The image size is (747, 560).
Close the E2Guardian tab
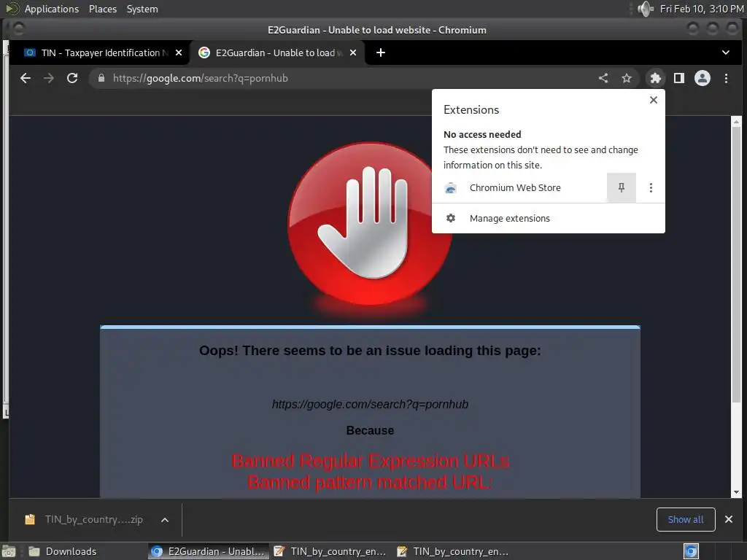click(x=353, y=52)
